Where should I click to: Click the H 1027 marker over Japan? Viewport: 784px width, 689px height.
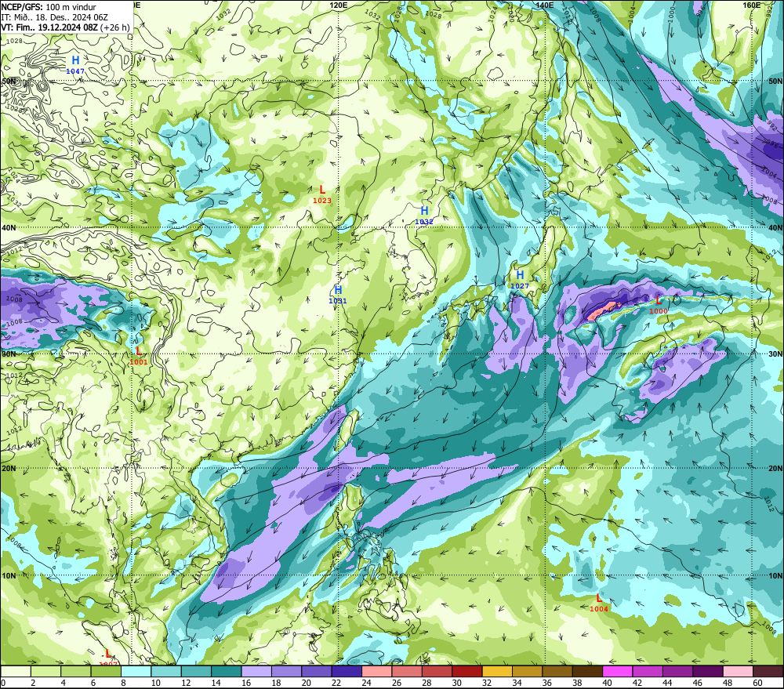coord(520,280)
